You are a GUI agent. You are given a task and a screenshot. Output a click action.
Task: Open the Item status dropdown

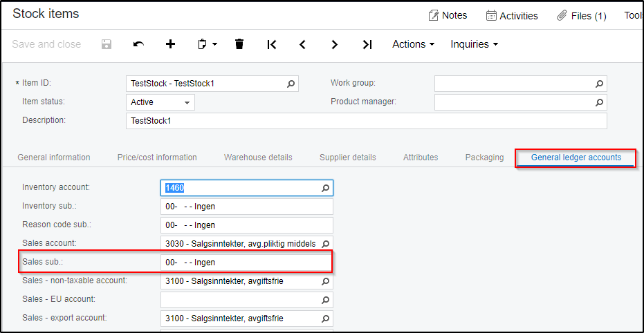pos(187,102)
